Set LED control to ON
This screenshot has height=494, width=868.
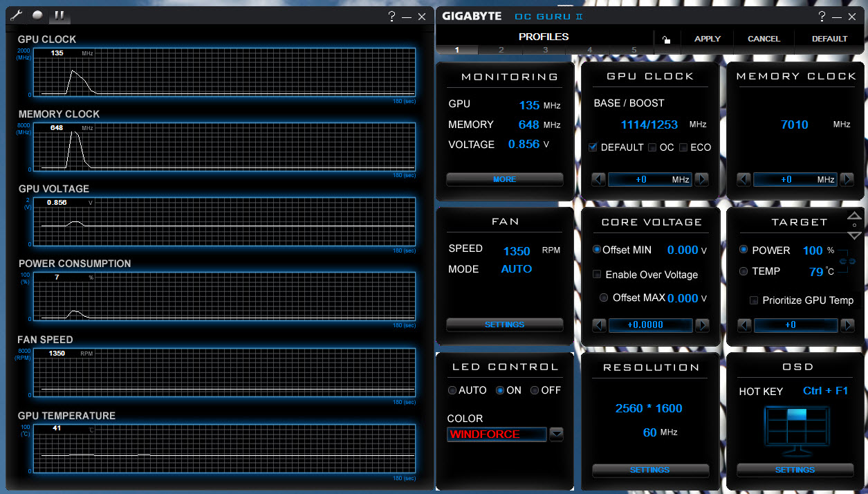500,390
